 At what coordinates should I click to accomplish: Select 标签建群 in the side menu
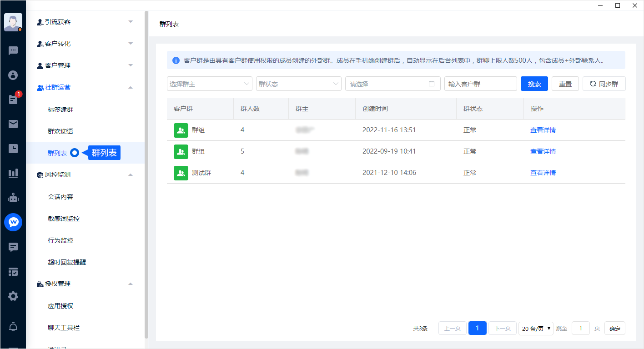click(x=60, y=110)
